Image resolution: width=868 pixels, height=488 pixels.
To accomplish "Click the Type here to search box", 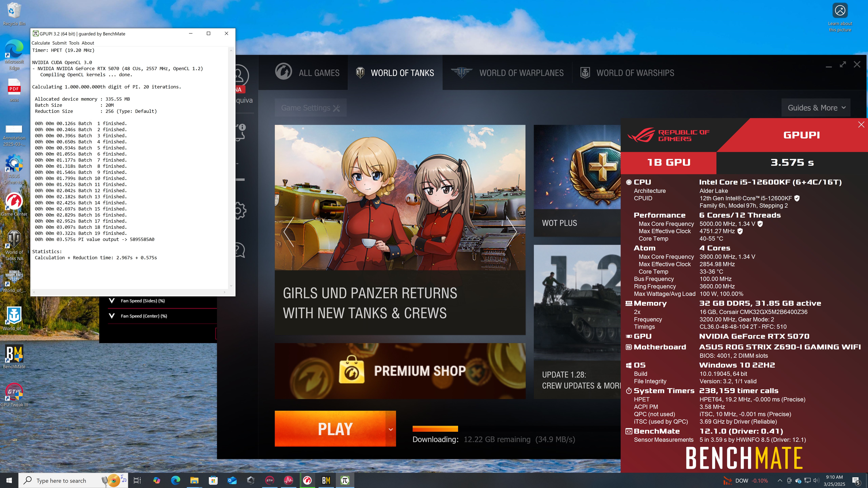I will (x=73, y=481).
